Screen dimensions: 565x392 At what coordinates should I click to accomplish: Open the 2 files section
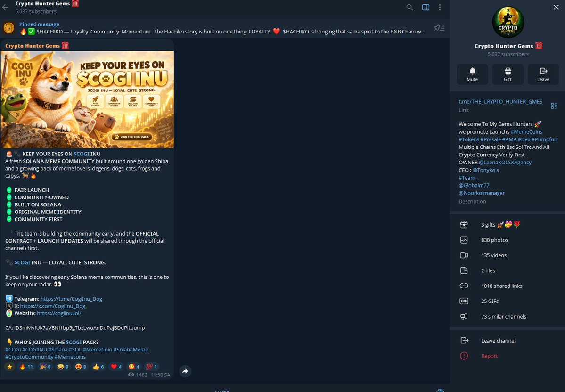coord(508,270)
